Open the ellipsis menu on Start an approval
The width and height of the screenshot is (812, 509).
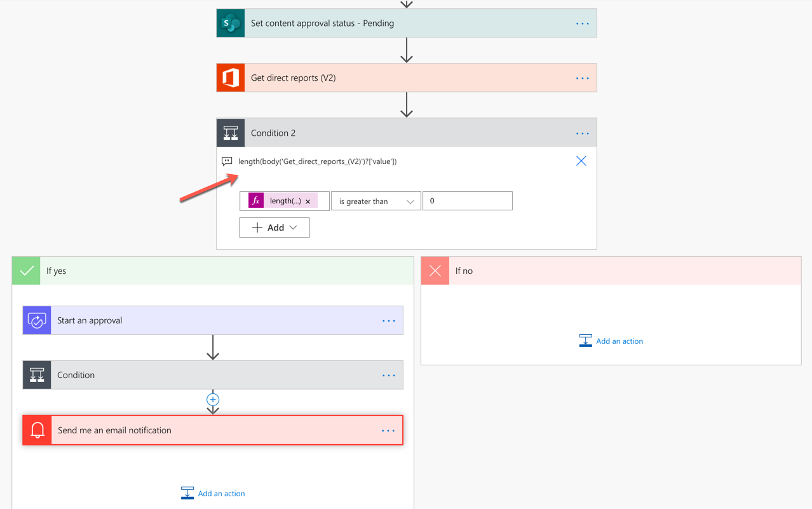pyautogui.click(x=388, y=320)
